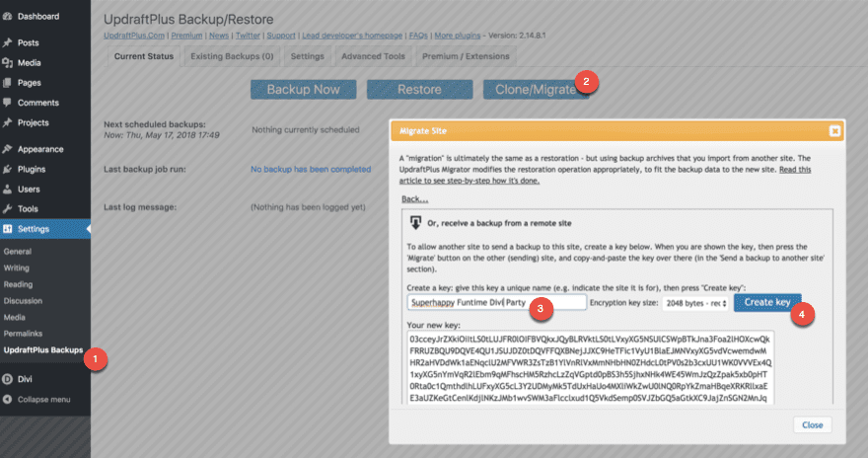Open the News header link
The image size is (868, 458).
[x=219, y=36]
